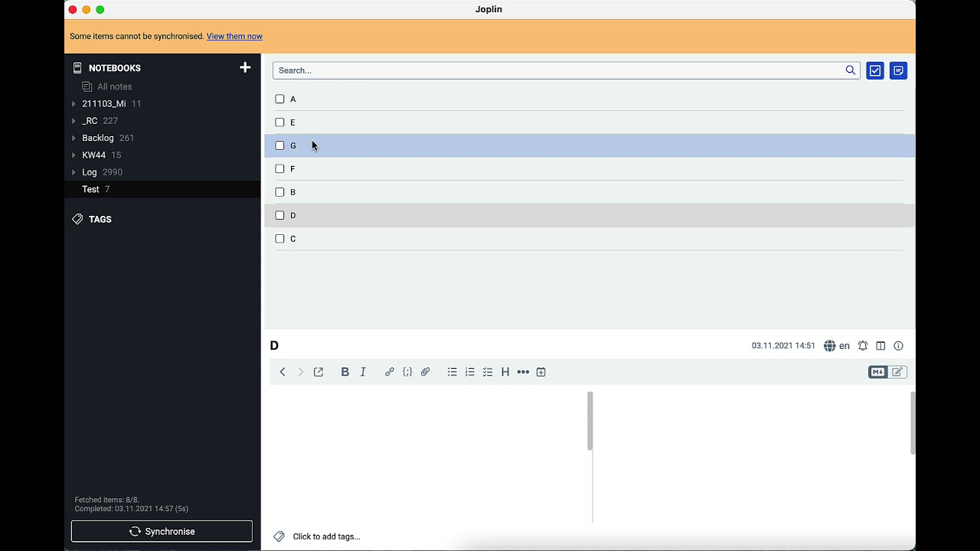Insert a bulleted list
The width and height of the screenshot is (980, 551).
click(452, 372)
